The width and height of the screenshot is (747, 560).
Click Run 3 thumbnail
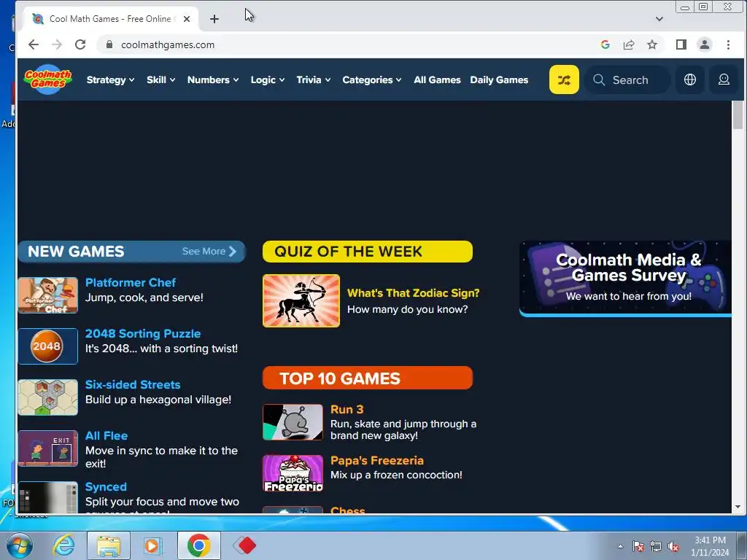coord(293,422)
